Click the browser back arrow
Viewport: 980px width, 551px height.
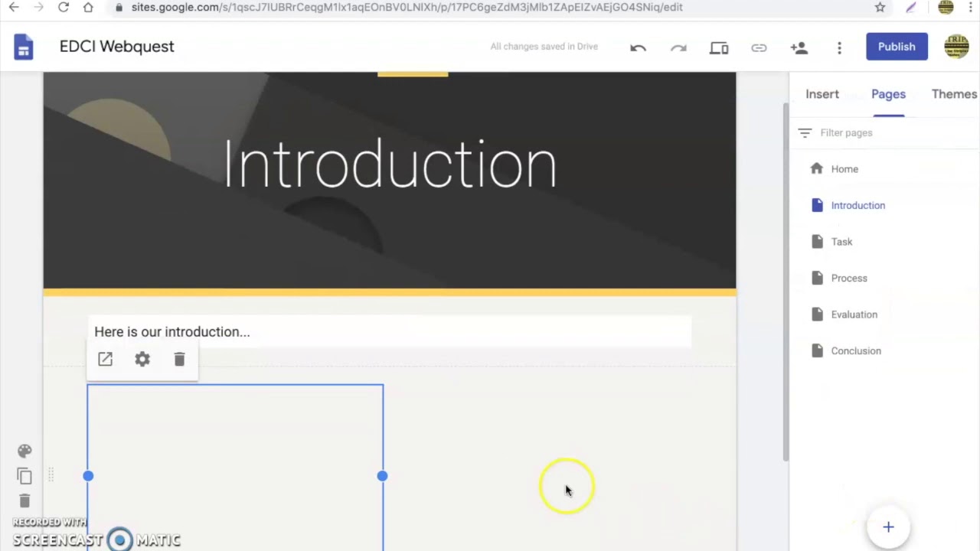(x=14, y=8)
